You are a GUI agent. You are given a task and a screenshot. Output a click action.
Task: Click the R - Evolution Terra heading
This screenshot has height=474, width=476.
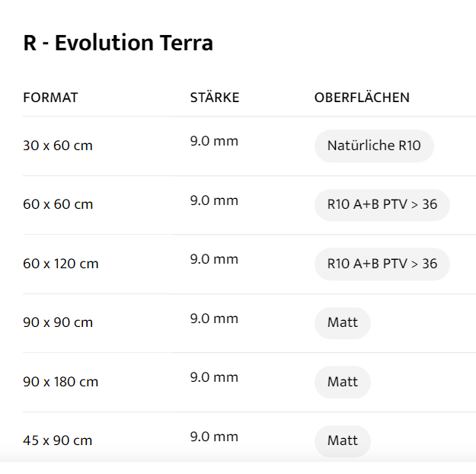[x=118, y=43]
